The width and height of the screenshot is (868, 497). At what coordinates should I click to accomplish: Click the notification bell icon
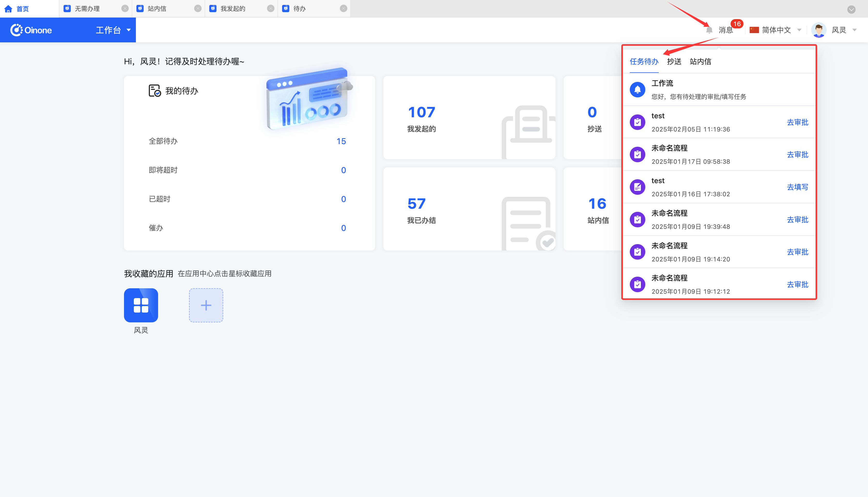[709, 30]
